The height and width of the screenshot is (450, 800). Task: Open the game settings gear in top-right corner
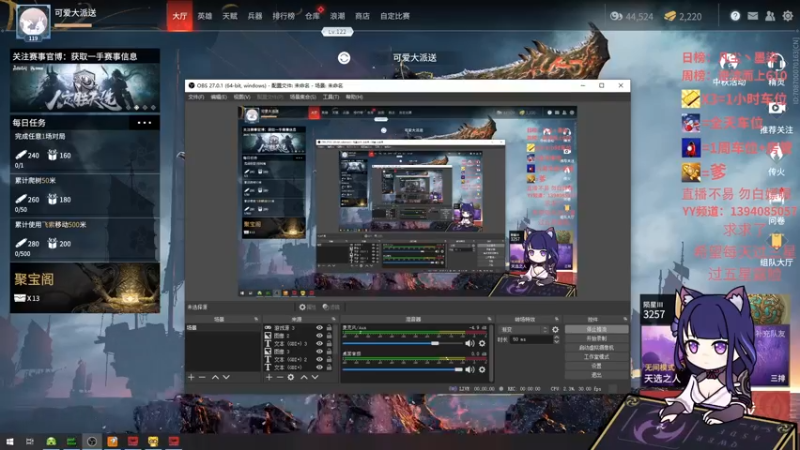point(788,16)
